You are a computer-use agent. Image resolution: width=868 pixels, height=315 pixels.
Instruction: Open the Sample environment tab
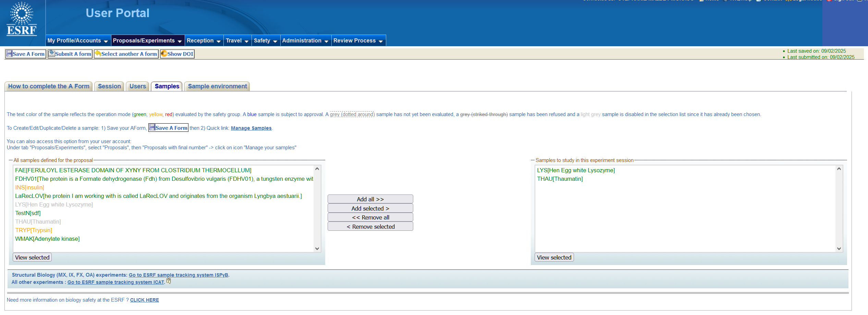click(217, 86)
